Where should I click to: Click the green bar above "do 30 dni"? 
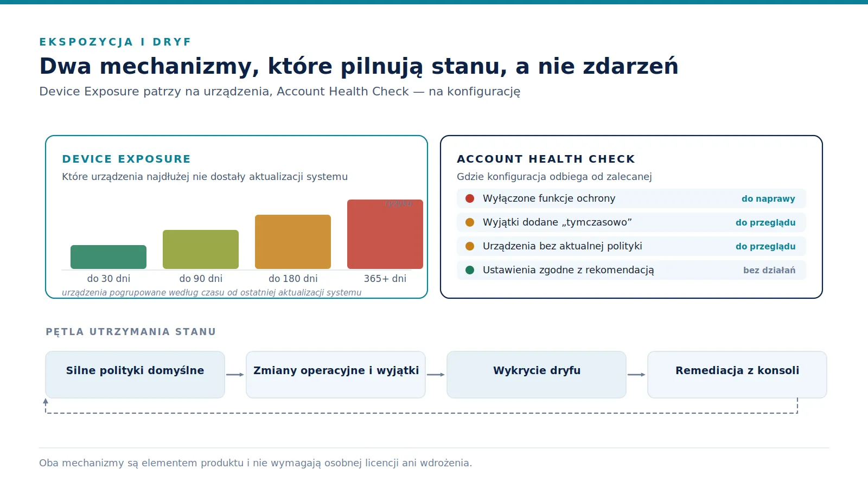click(x=108, y=257)
